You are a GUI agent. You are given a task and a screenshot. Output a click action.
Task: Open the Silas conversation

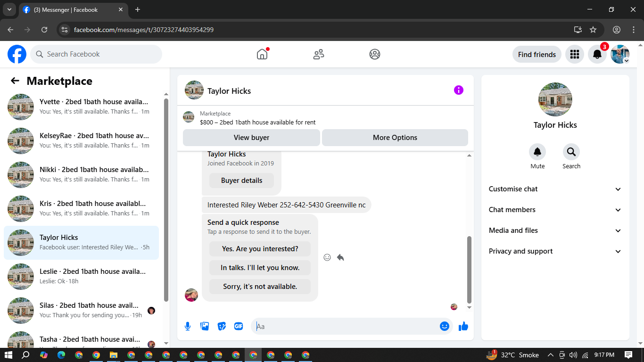(81, 311)
